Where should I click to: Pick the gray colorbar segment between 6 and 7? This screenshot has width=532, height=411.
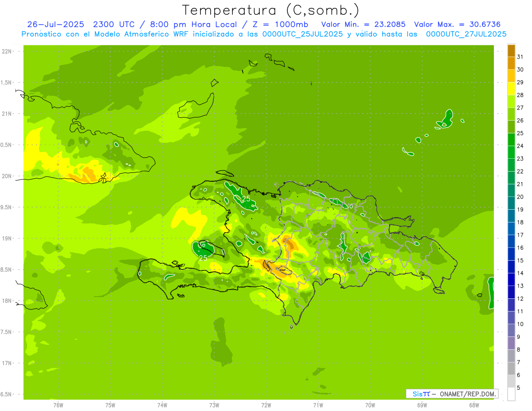[x=511, y=369]
